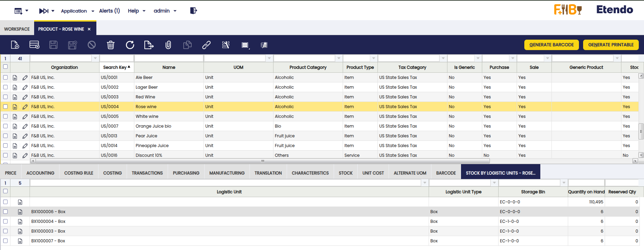This screenshot has height=250, width=644.
Task: Click the link chain toolbar icon
Action: [x=206, y=45]
